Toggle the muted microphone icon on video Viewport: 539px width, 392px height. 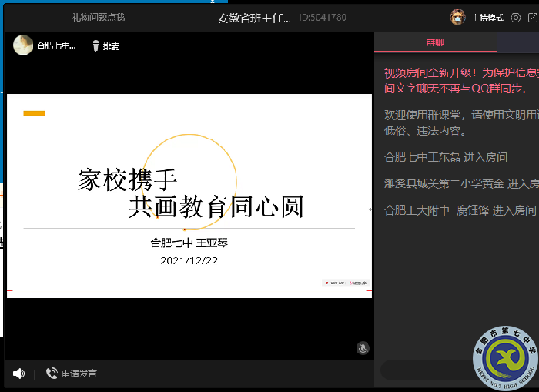point(363,348)
